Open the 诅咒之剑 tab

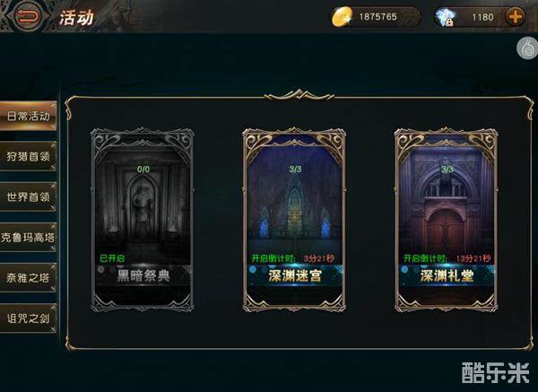pos(28,318)
